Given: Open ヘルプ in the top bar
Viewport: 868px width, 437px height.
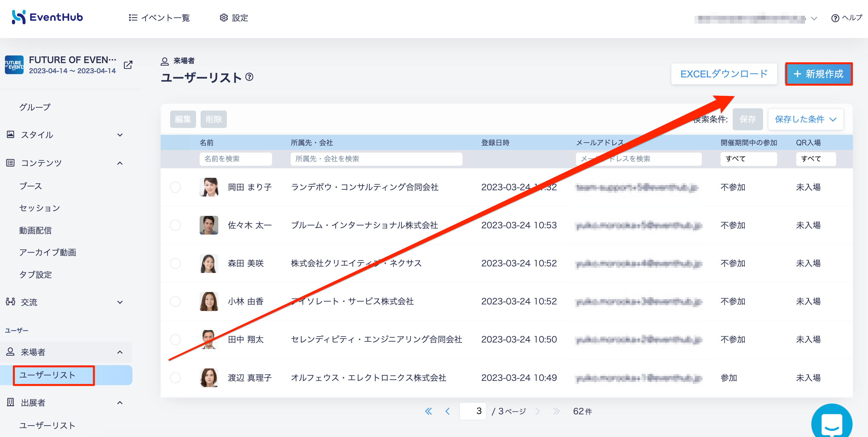Looking at the screenshot, I should click(846, 18).
